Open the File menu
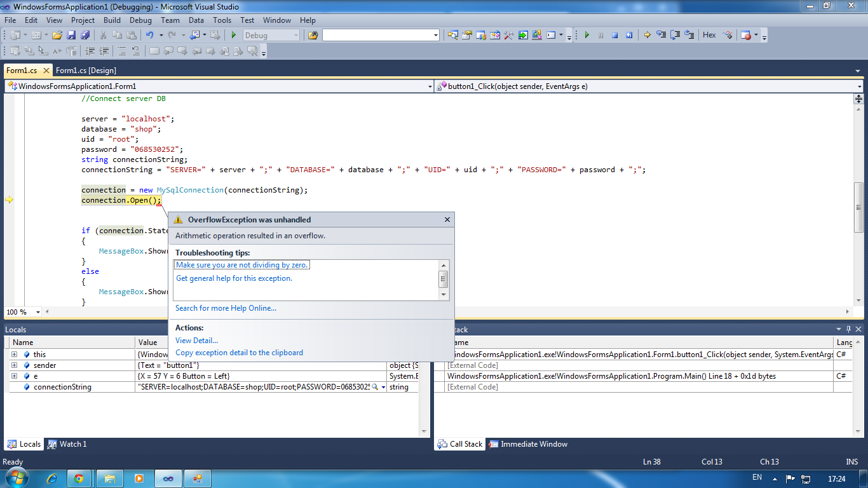Image resolution: width=868 pixels, height=488 pixels. point(10,20)
